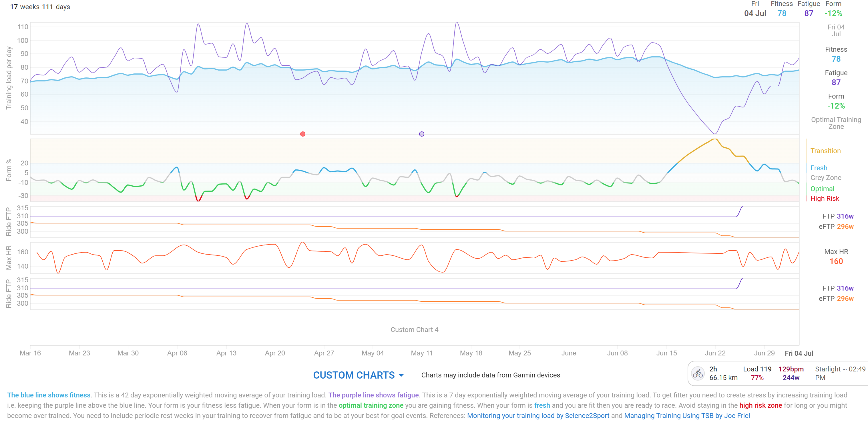Viewport: 868px width, 426px height.
Task: Click the eFTP 296w label beside the first FTP chart
Action: click(x=836, y=227)
